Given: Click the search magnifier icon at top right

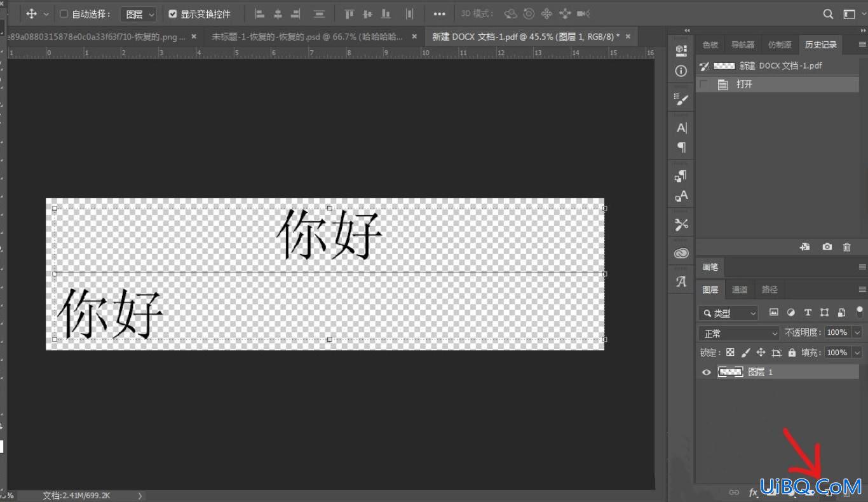Looking at the screenshot, I should 828,14.
